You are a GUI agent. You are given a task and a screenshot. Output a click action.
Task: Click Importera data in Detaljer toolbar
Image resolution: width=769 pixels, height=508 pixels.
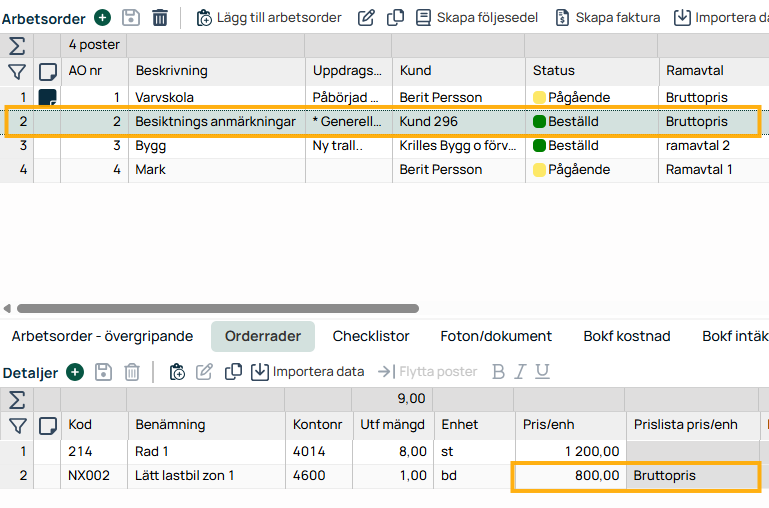point(307,372)
